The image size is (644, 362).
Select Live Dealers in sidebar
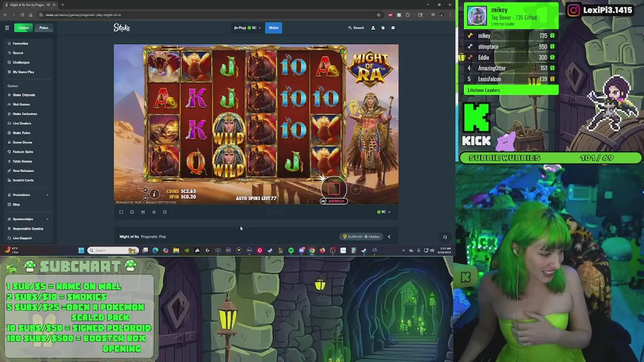coord(28,123)
